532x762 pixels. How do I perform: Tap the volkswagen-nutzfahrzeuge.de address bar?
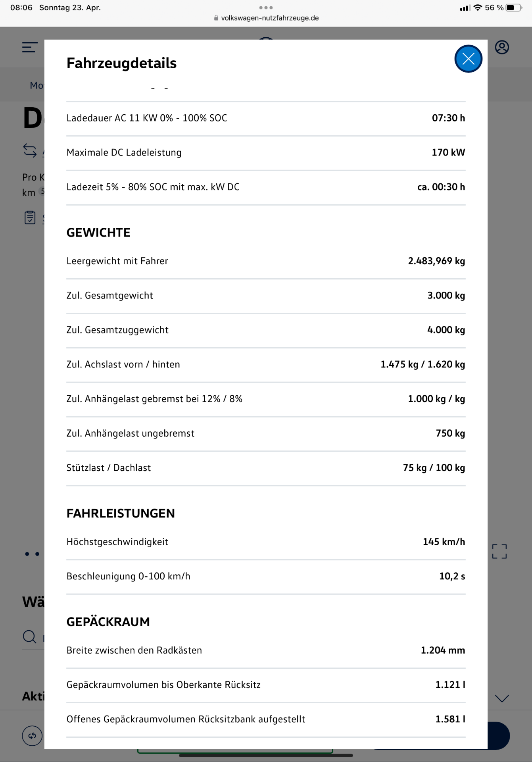pyautogui.click(x=270, y=18)
